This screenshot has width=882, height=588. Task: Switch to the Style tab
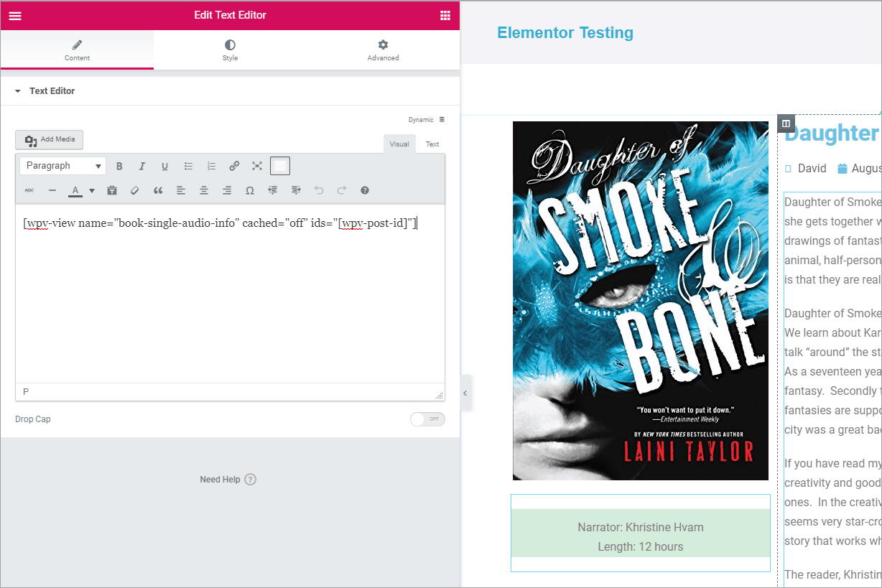coord(230,50)
